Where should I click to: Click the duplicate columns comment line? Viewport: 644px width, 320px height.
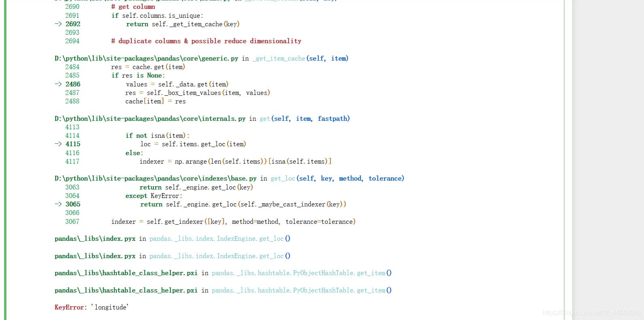[x=206, y=41]
